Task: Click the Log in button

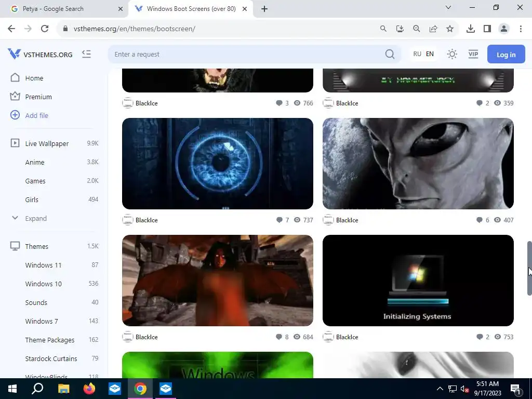Action: point(506,54)
